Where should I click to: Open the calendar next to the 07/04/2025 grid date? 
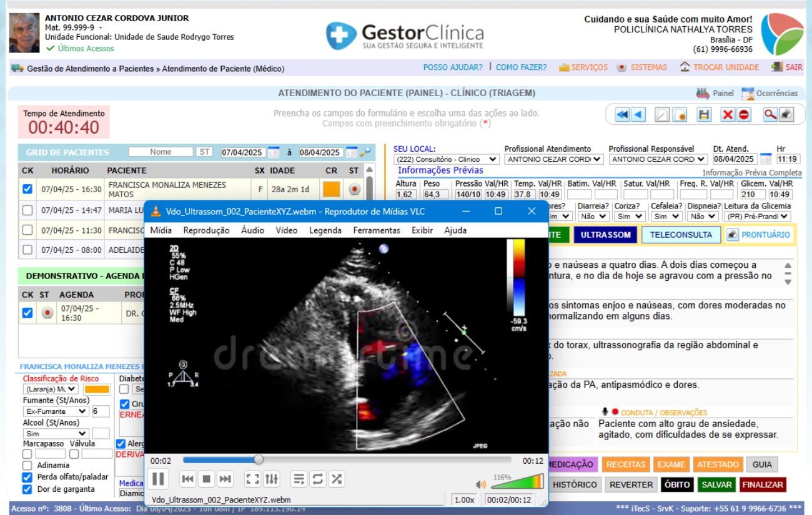(274, 152)
